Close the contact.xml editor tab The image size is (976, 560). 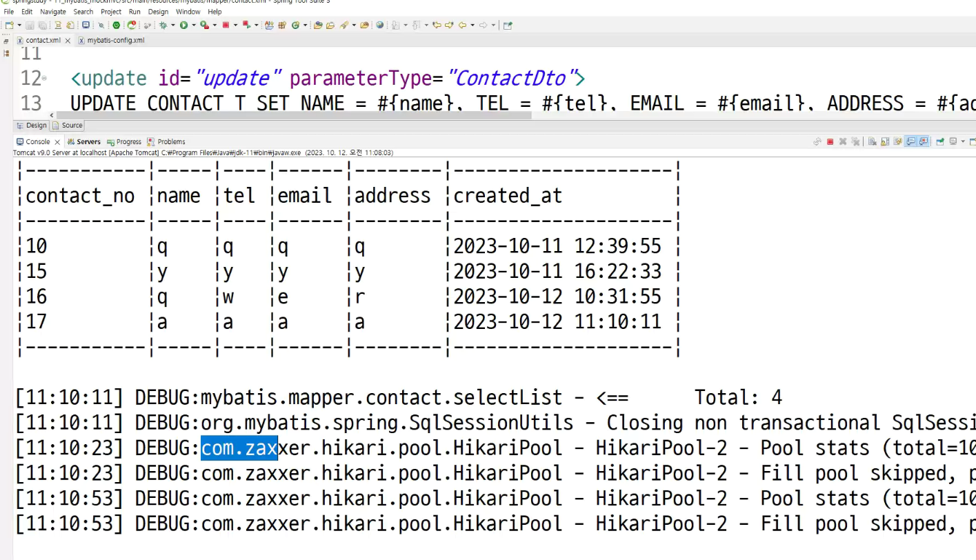coord(67,40)
